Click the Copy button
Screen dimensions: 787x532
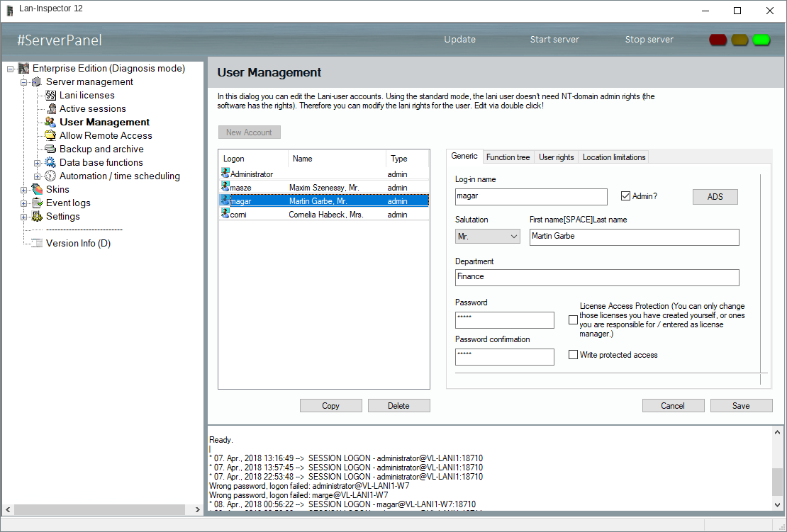pos(331,406)
